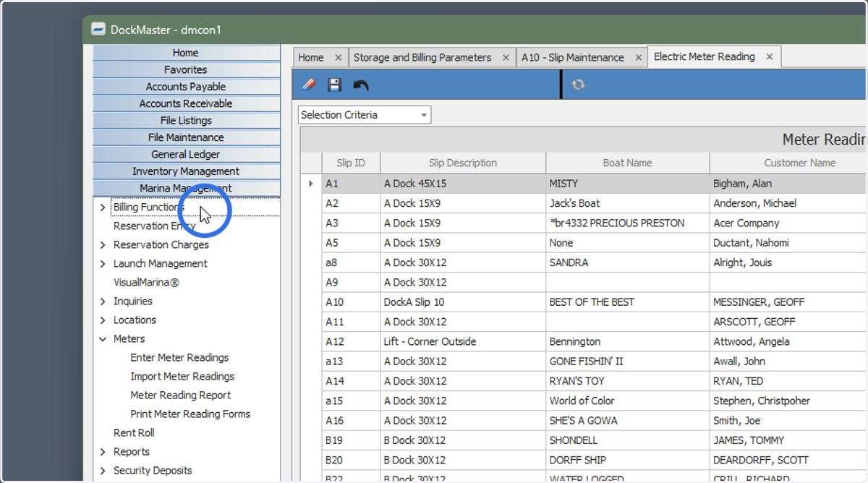Expand the Reservation Charges node
The height and width of the screenshot is (483, 868).
tap(103, 245)
